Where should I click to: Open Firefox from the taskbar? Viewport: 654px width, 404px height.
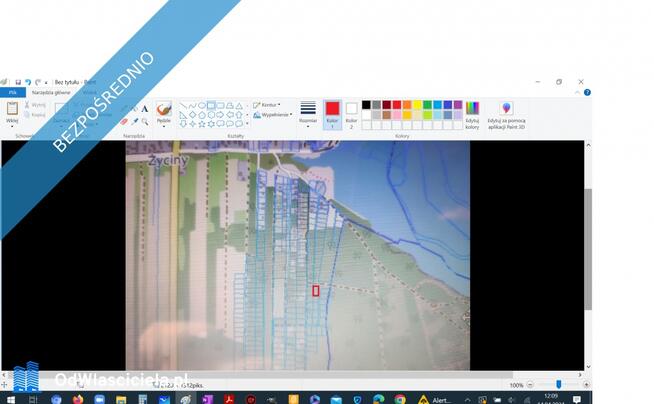pyautogui.click(x=78, y=399)
